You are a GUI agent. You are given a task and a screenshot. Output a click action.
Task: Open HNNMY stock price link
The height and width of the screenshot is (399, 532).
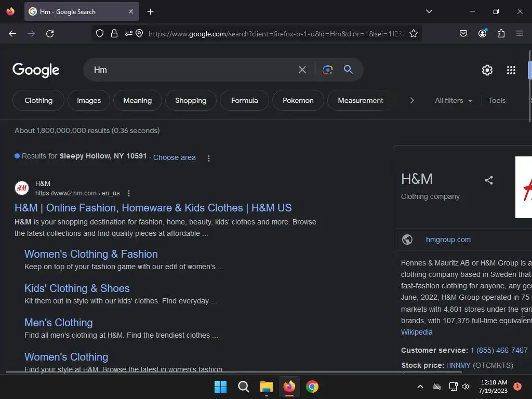tap(458, 365)
